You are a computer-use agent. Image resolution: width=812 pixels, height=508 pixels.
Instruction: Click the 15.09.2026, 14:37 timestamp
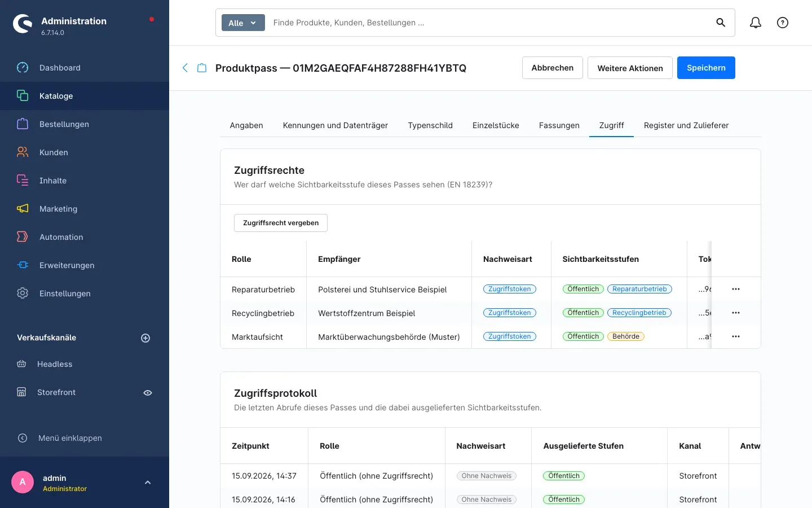point(264,476)
